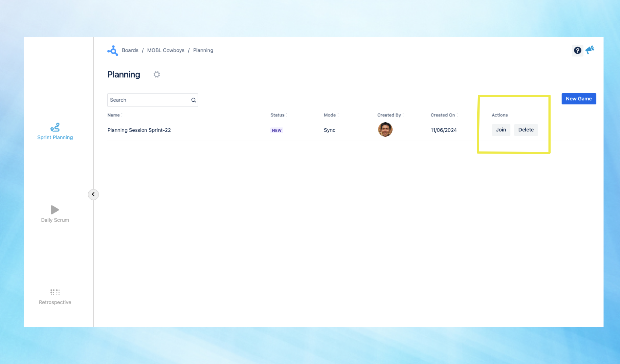Viewport: 620px width, 364px height.
Task: Go to Boards breadcrumb link
Action: point(130,50)
